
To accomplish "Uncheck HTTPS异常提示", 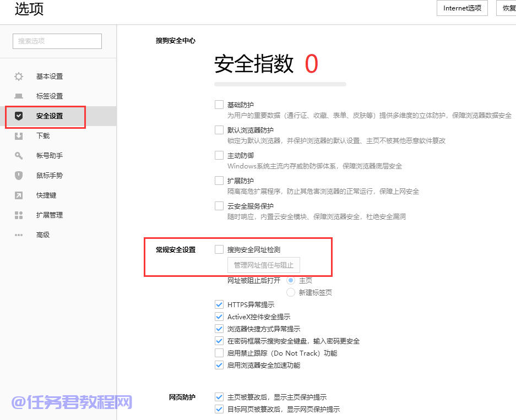I will click(219, 304).
